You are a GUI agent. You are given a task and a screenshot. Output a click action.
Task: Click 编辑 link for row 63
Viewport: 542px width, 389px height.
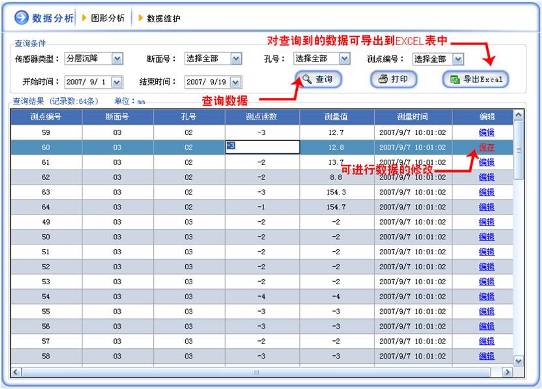coord(486,192)
